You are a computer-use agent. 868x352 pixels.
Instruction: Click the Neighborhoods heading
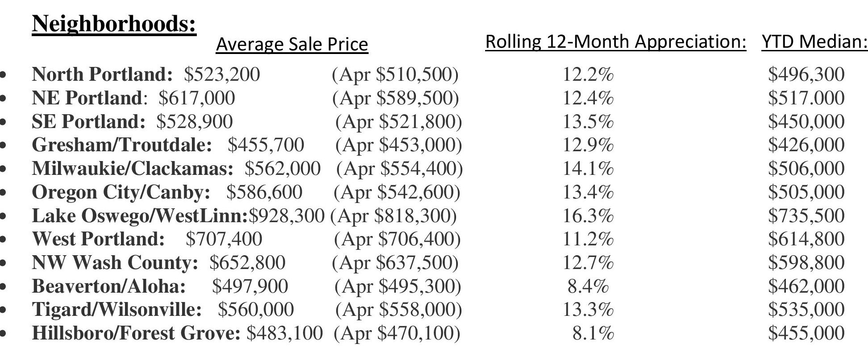click(114, 24)
